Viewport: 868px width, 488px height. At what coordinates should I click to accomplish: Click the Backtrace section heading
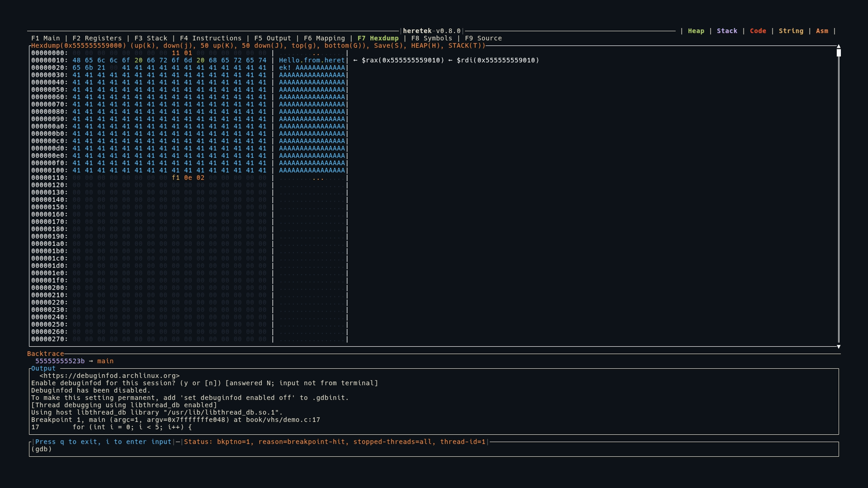45,354
